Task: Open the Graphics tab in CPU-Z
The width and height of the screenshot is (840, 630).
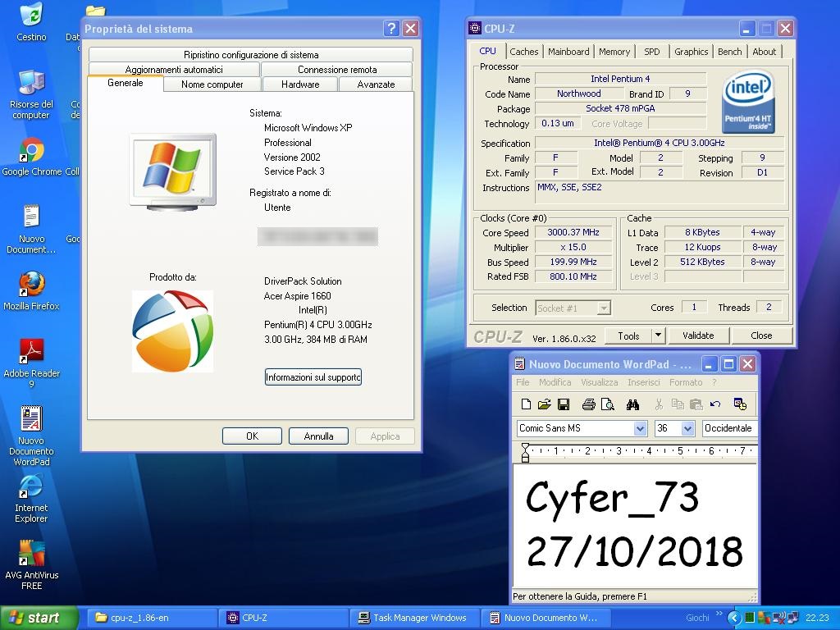Action: coord(691,52)
